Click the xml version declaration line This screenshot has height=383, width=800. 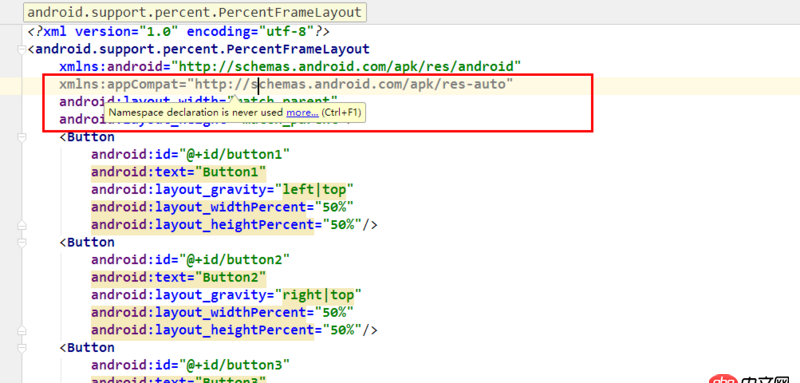click(179, 32)
